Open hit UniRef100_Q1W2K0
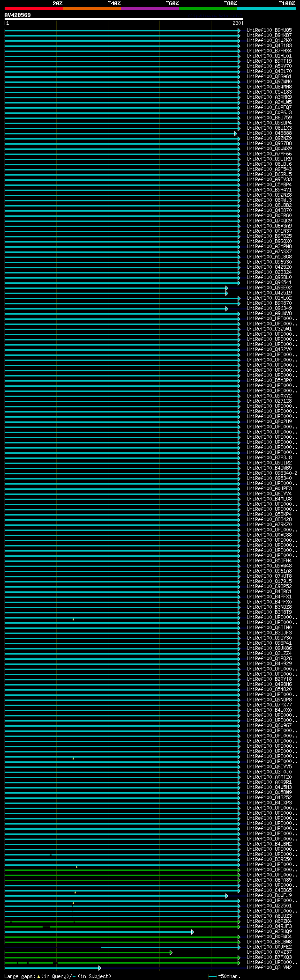 tap(269, 41)
